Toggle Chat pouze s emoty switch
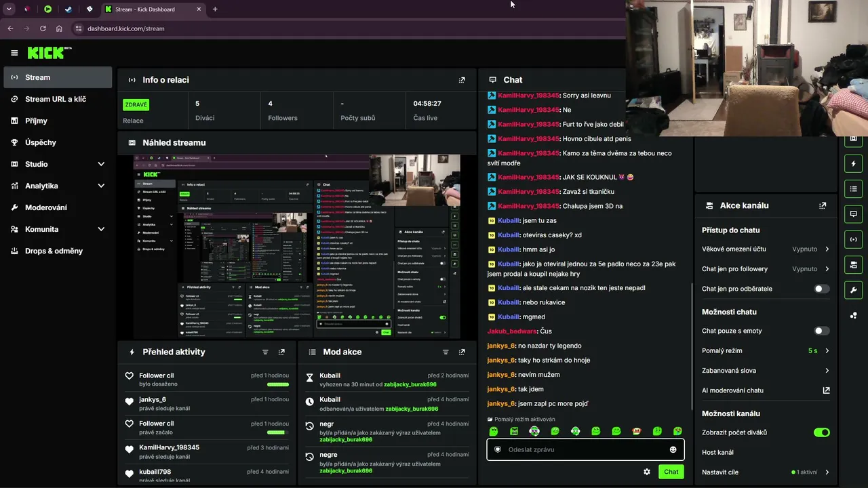This screenshot has width=868, height=488. pyautogui.click(x=821, y=331)
